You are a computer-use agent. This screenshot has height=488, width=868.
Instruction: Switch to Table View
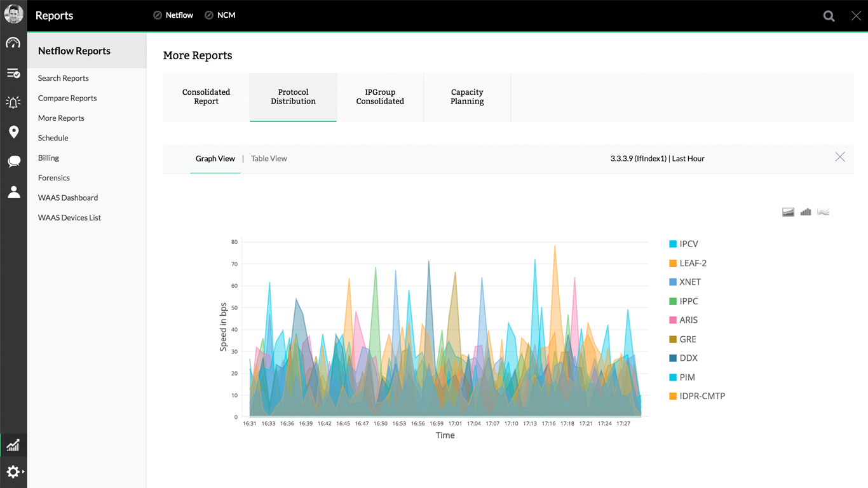[269, 159]
